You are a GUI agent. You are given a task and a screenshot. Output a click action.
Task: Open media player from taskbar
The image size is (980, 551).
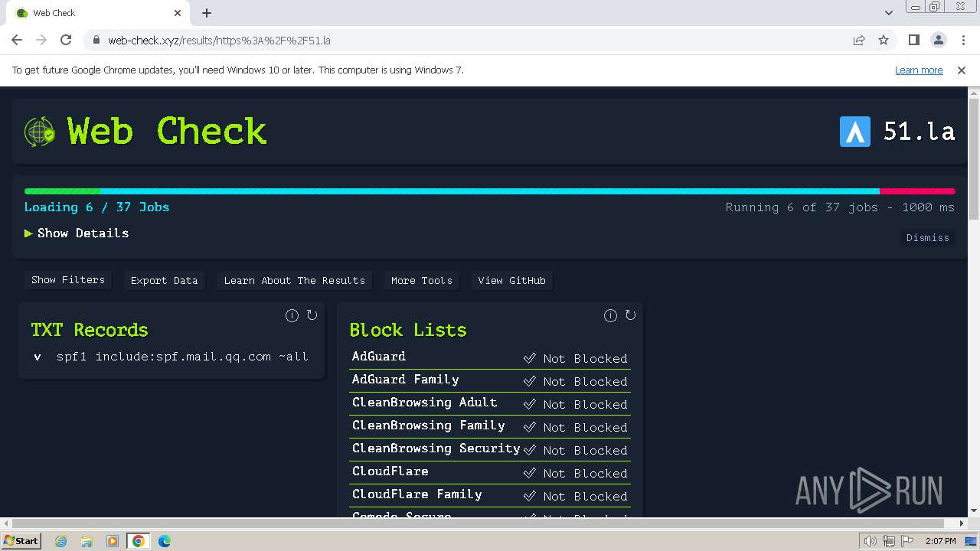[113, 541]
